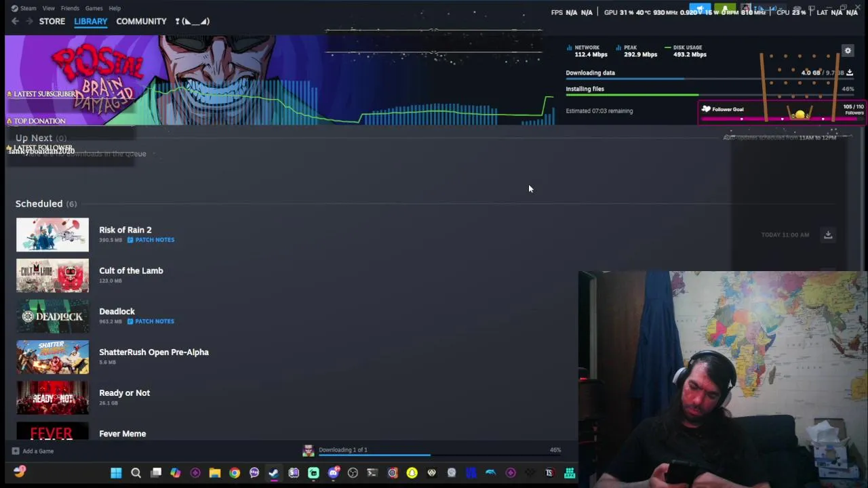This screenshot has height=488, width=868.
Task: Click ShatterRush game thumbnail
Action: pyautogui.click(x=52, y=357)
